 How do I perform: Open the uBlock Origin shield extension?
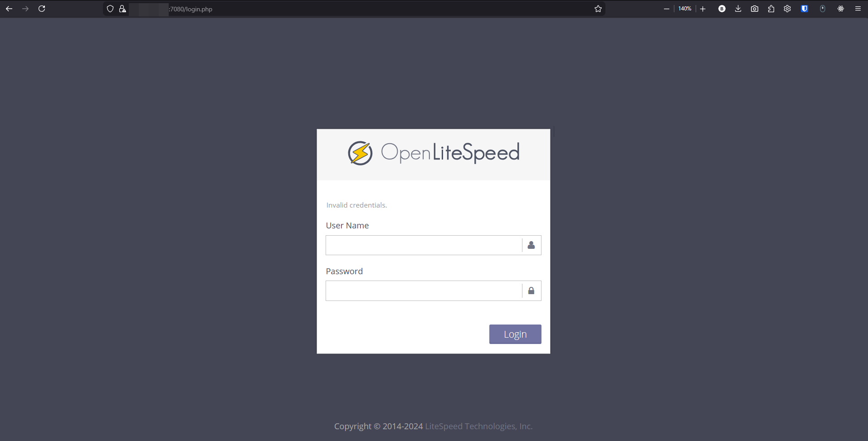pos(805,9)
